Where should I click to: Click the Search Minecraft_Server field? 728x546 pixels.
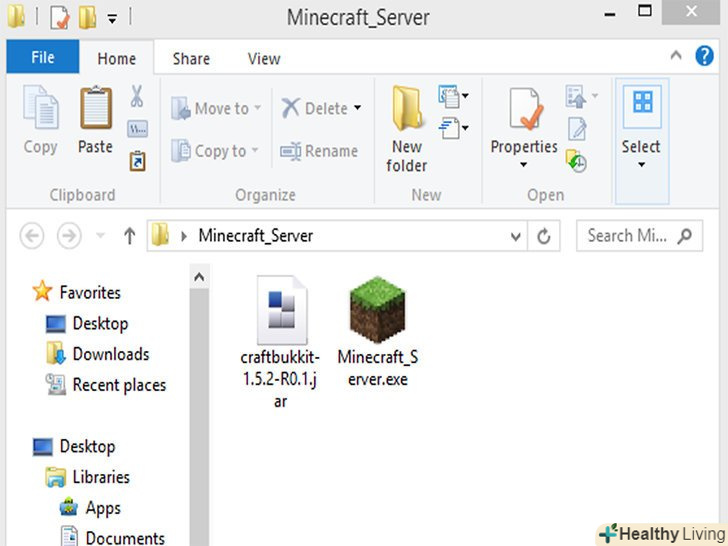pyautogui.click(x=639, y=236)
